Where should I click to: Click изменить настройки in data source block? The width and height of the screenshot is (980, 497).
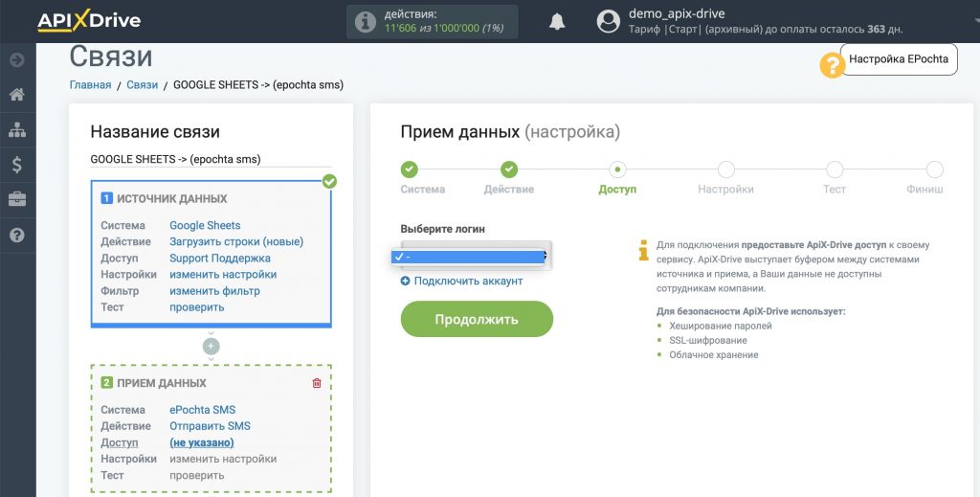(x=223, y=275)
